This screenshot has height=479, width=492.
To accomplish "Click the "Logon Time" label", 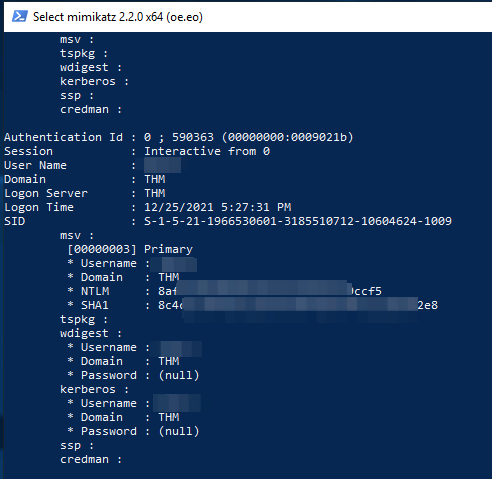I will tap(39, 207).
